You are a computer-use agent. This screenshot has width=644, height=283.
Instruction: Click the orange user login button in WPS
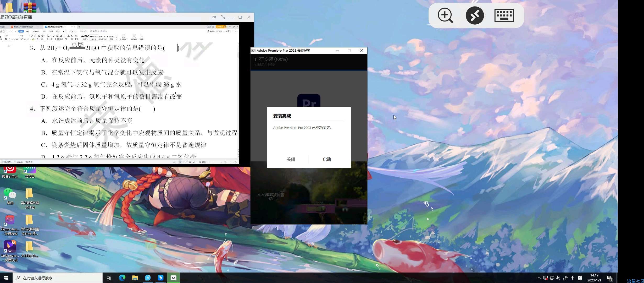point(221,27)
